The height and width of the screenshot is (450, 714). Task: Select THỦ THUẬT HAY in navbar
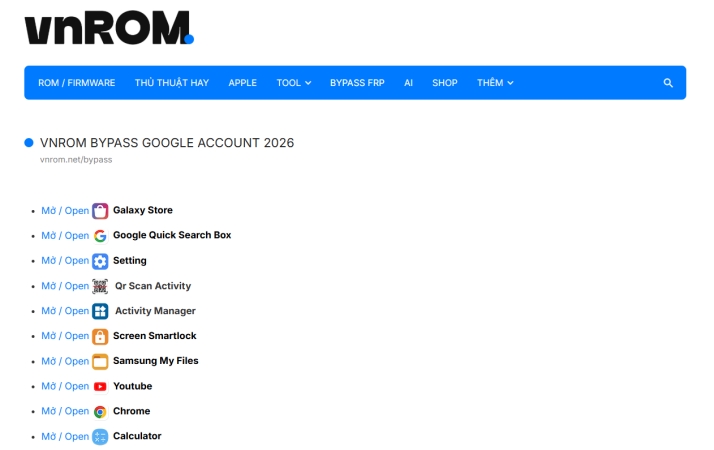172,83
